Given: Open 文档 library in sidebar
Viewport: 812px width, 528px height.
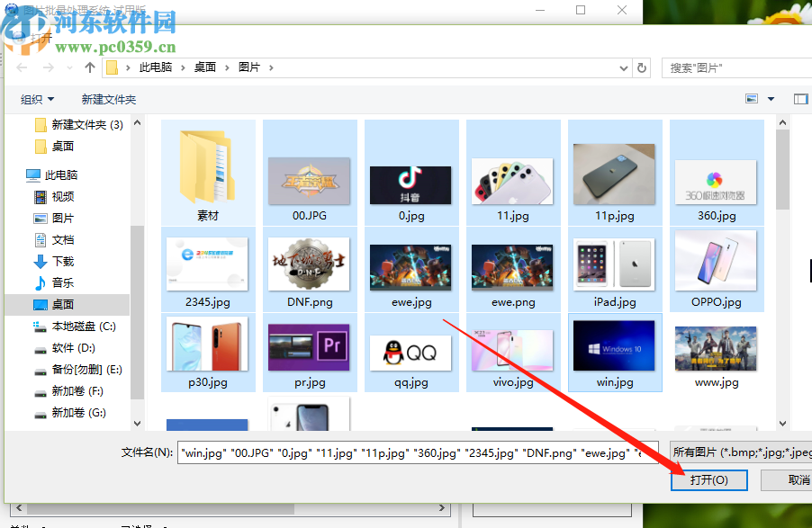Looking at the screenshot, I should pos(54,240).
